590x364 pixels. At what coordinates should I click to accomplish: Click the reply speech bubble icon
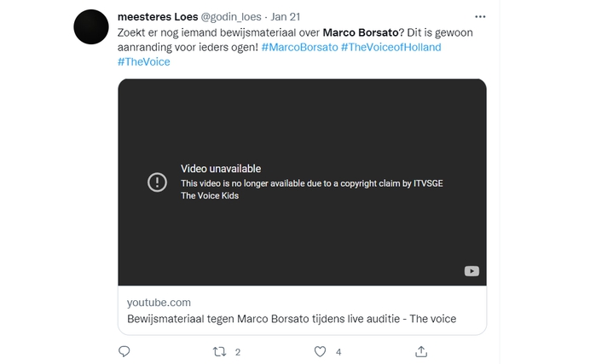tap(124, 351)
